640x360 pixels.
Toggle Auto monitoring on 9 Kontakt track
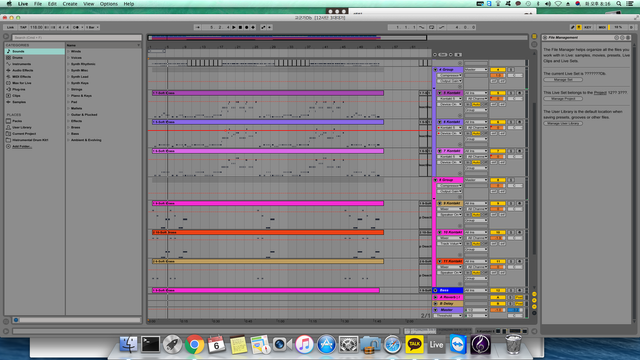tap(476, 215)
